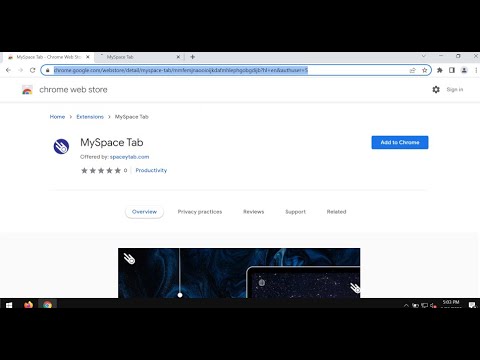480x360 pixels.
Task: Open the Chrome profile avatar menu
Action: point(464,70)
